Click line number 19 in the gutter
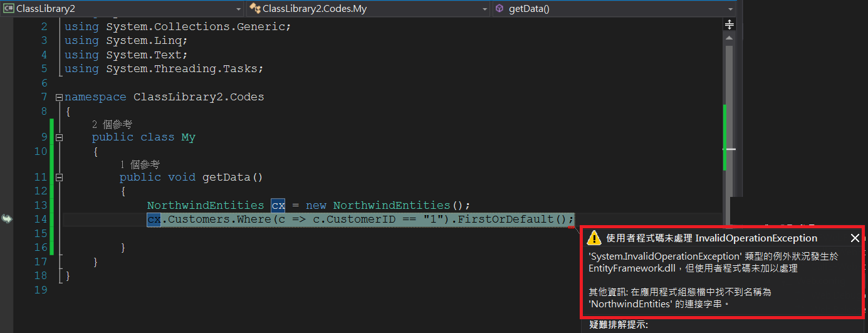Viewport: 868px width, 333px height. [41, 290]
